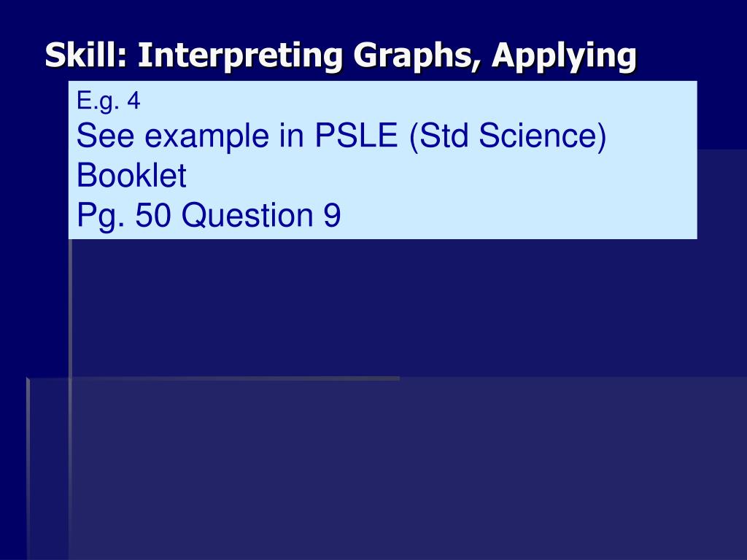
Task: Select the word 'Skill:' in the title
Action: [x=87, y=55]
